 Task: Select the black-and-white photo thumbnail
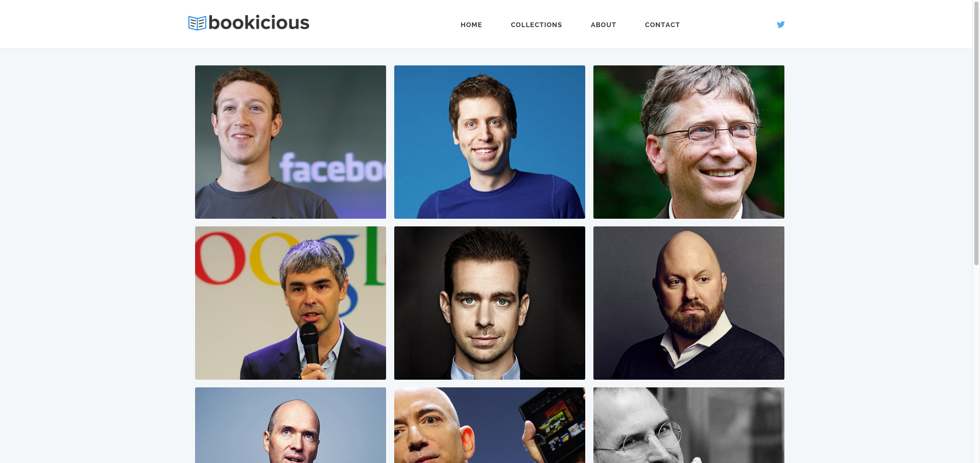click(688, 425)
